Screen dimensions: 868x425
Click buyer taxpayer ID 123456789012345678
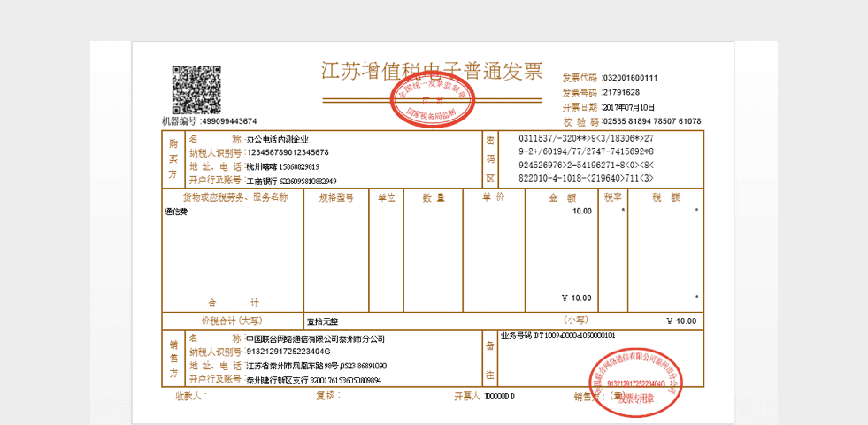(288, 152)
